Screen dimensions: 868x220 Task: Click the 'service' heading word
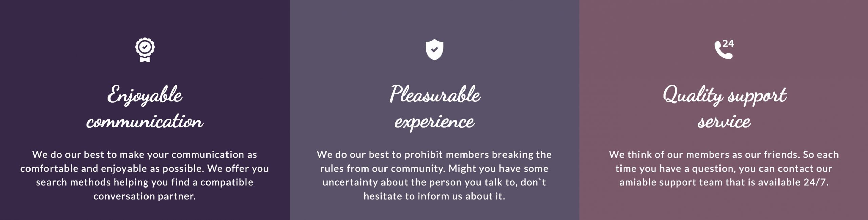pos(724,122)
